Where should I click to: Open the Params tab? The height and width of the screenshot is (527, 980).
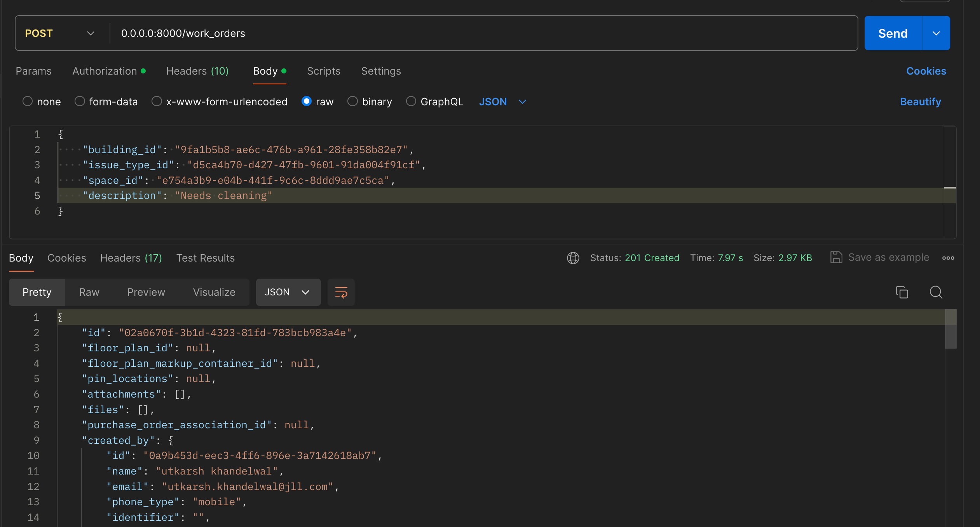coord(34,71)
